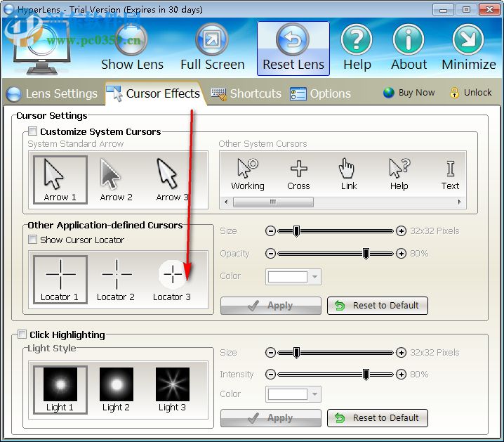The image size is (504, 442).
Task: Increase cursor Size with plus button
Action: [401, 231]
